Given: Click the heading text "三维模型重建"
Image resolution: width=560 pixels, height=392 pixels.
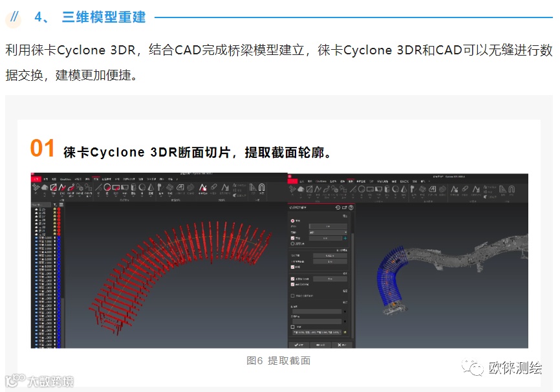Looking at the screenshot, I should tap(104, 17).
